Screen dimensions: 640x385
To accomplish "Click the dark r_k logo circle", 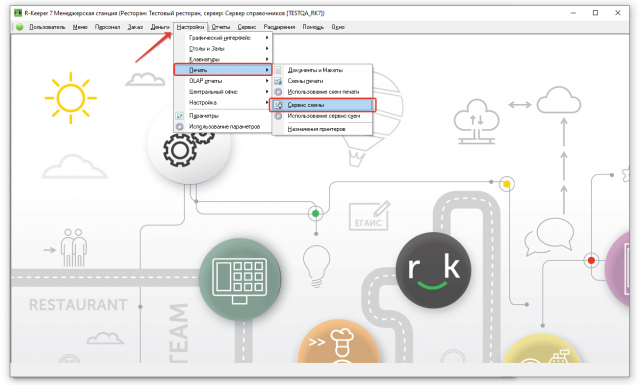I will pyautogui.click(x=433, y=270).
